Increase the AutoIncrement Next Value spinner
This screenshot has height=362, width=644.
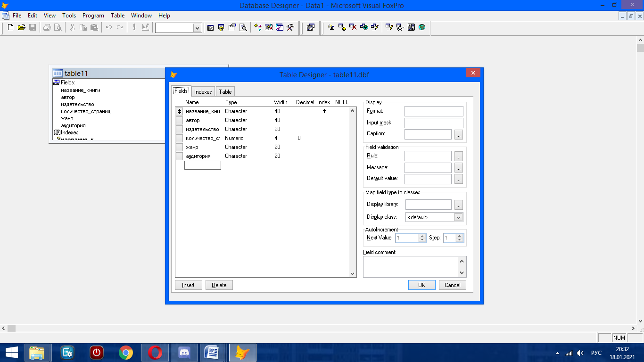[x=422, y=236]
